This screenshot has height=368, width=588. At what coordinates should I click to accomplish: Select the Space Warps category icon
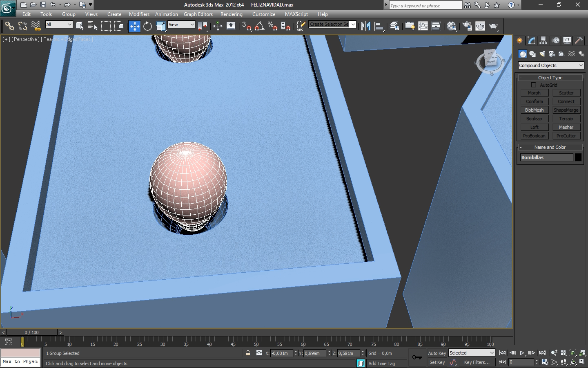click(572, 54)
